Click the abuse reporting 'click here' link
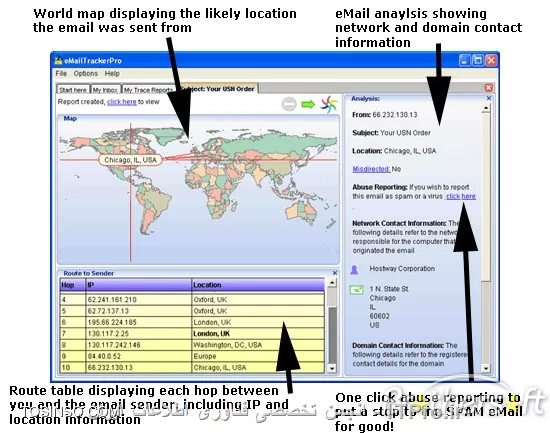550x433 pixels. (461, 196)
